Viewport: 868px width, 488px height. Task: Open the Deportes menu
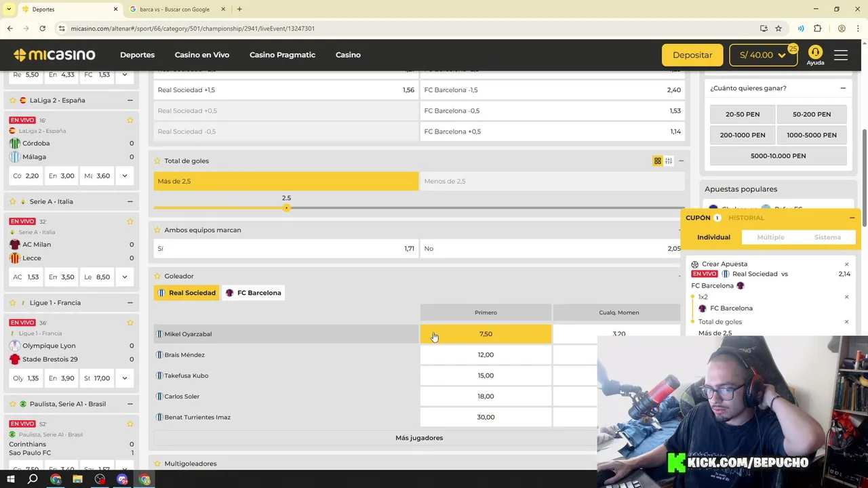tap(137, 55)
